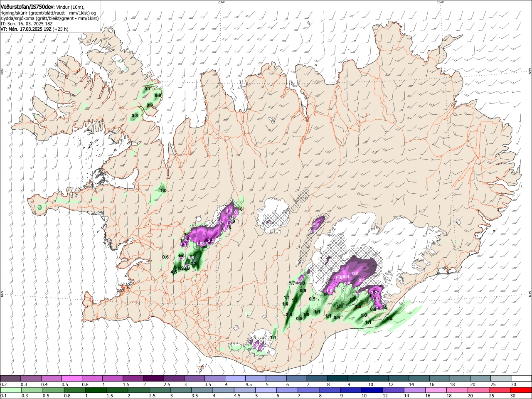This screenshot has width=532, height=399.
Task: Select the dark teal 8 swatch in snow scale
Action: coord(337,378)
